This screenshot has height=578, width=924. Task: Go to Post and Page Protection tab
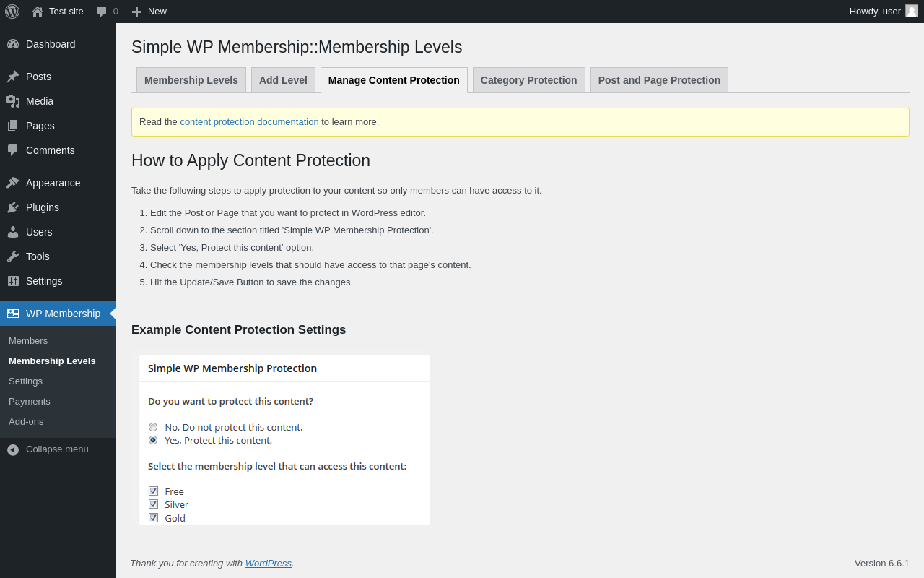[659, 80]
